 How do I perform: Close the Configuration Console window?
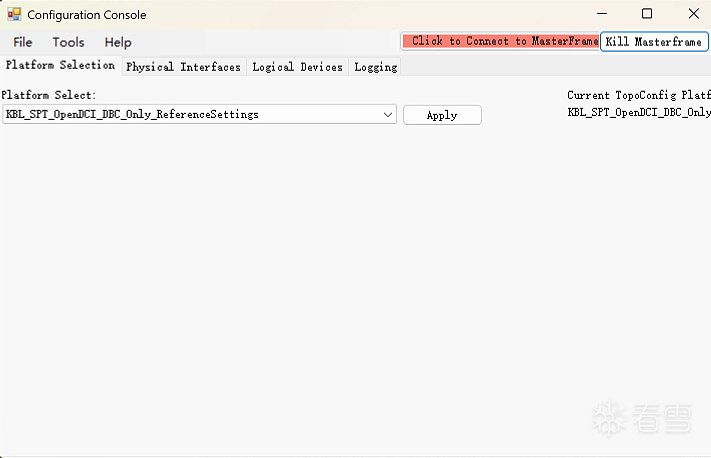[x=693, y=14]
